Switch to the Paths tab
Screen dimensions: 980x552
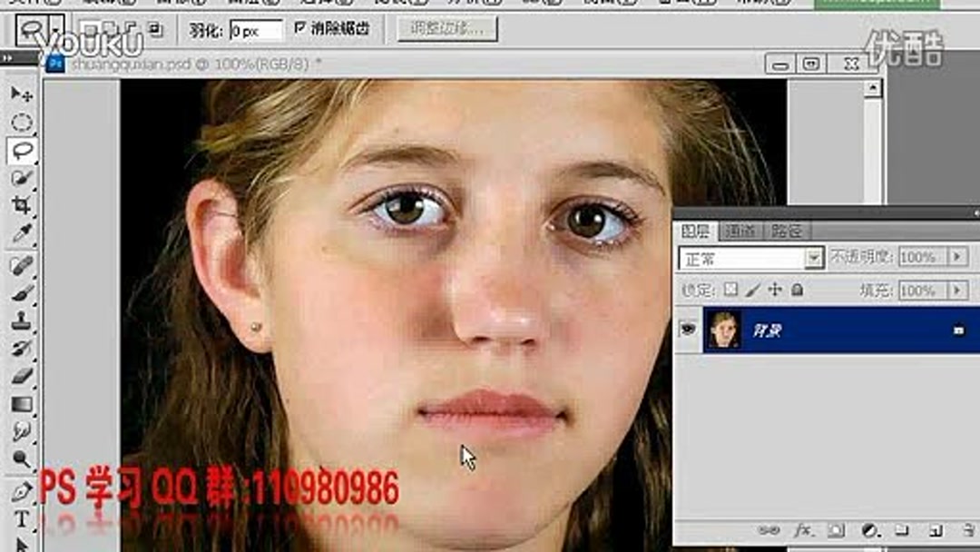pyautogui.click(x=786, y=229)
